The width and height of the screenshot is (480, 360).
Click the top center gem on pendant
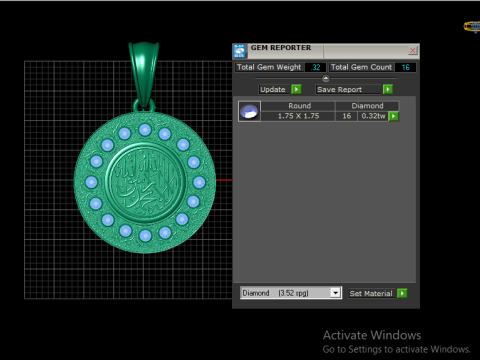(145, 130)
